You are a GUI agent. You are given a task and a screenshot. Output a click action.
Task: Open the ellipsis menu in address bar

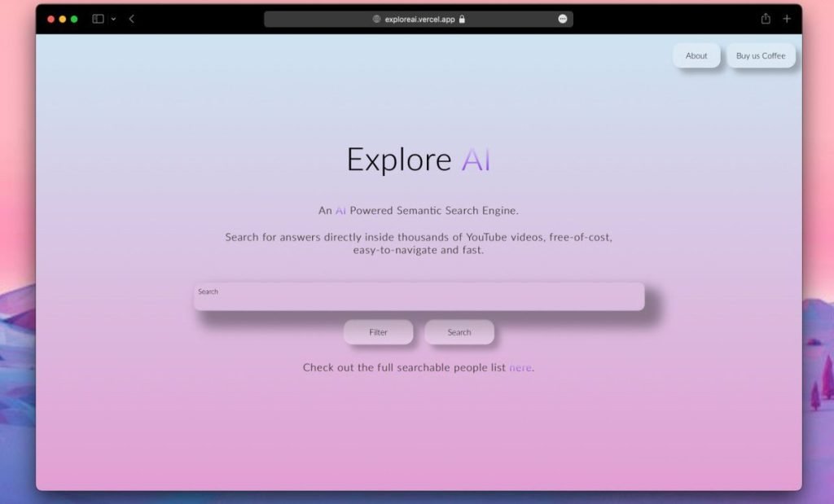pos(563,19)
